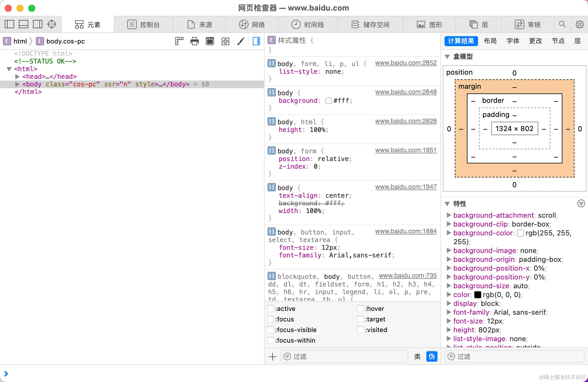Click the four-square grid overlay icon

pyautogui.click(x=225, y=41)
